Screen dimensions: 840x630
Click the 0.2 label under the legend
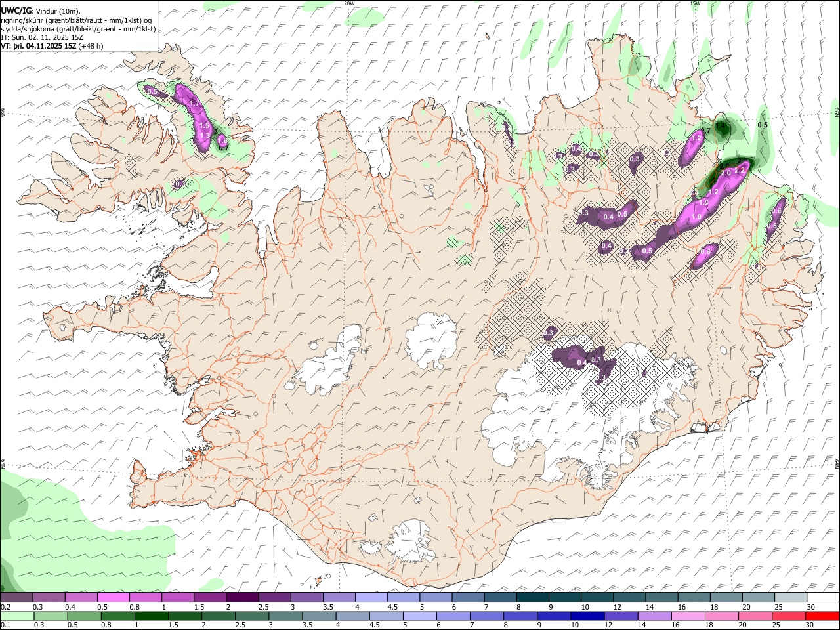click(x=5, y=607)
